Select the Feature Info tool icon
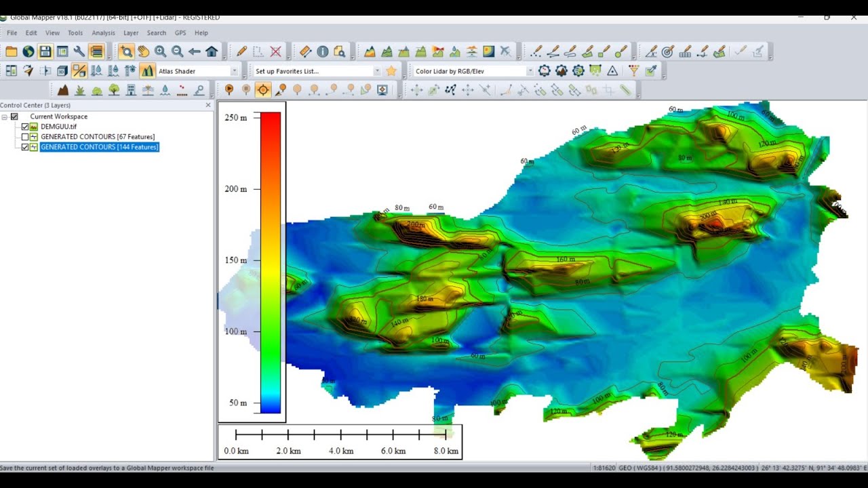The image size is (868, 488). (x=322, y=52)
